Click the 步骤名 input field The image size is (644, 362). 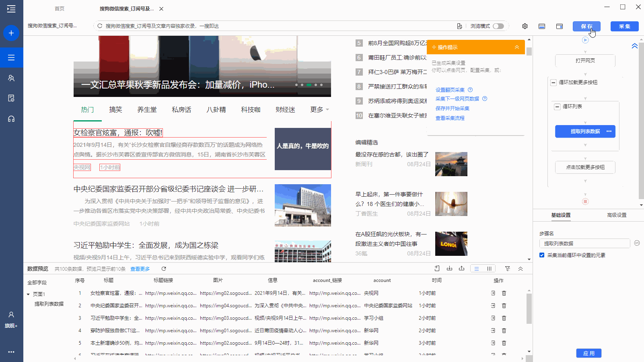584,243
